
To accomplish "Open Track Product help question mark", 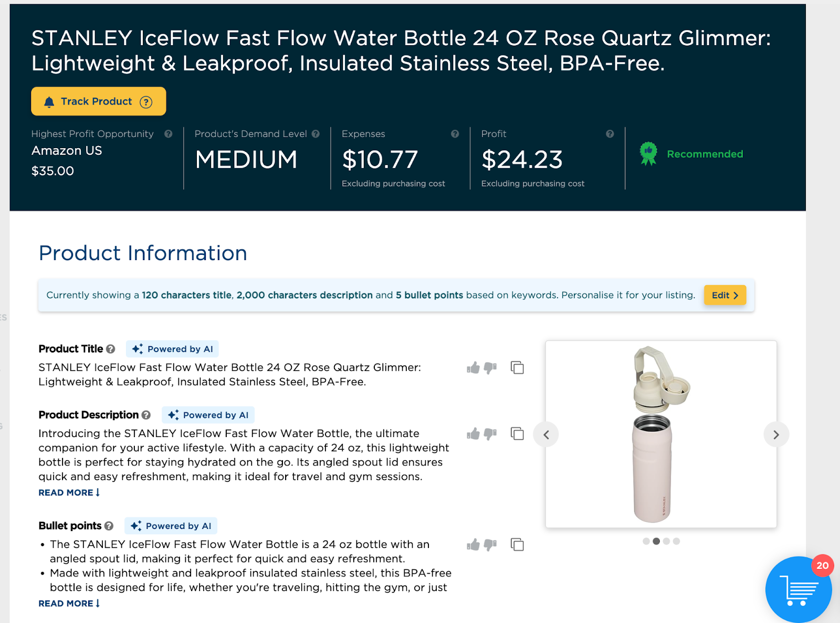I will [146, 102].
